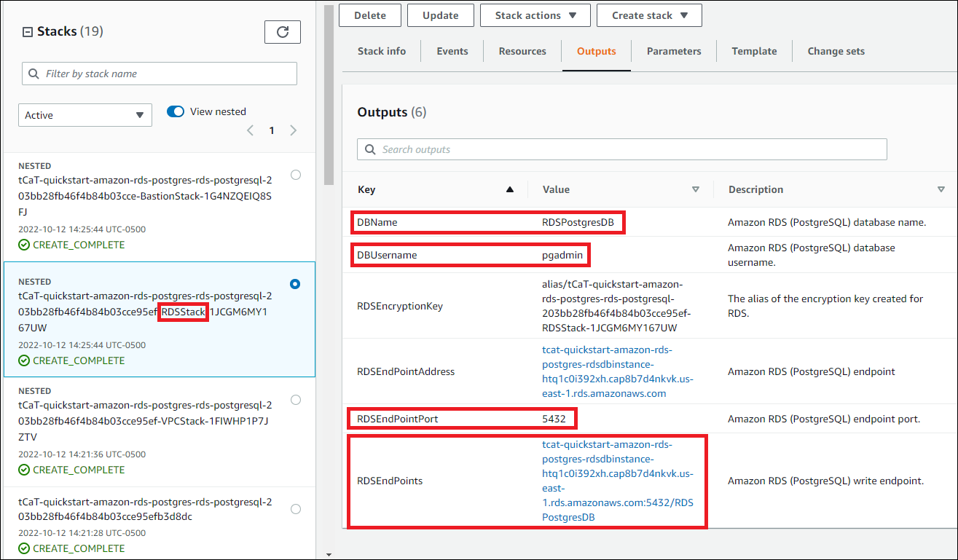Select the RDSStack radio button
Screen dimensions: 958x560
coord(295,284)
